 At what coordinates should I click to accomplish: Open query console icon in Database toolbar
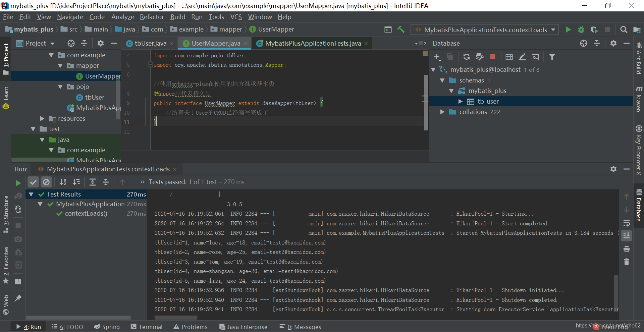(x=535, y=57)
